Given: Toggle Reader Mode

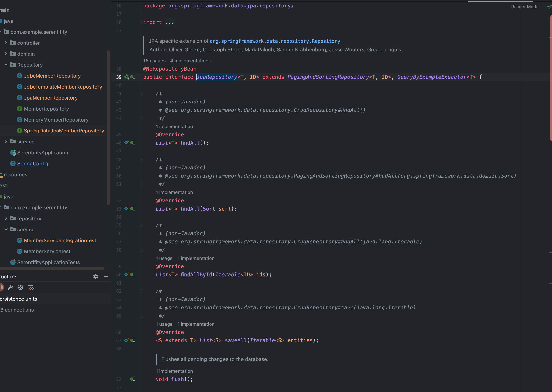Looking at the screenshot, I should coord(525,7).
